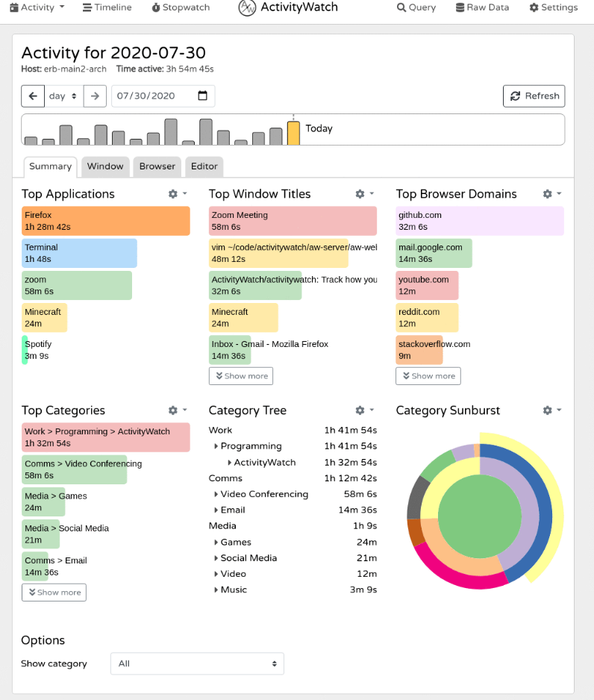Open the Show category dropdown set to All
This screenshot has width=594, height=700.
coord(197,664)
